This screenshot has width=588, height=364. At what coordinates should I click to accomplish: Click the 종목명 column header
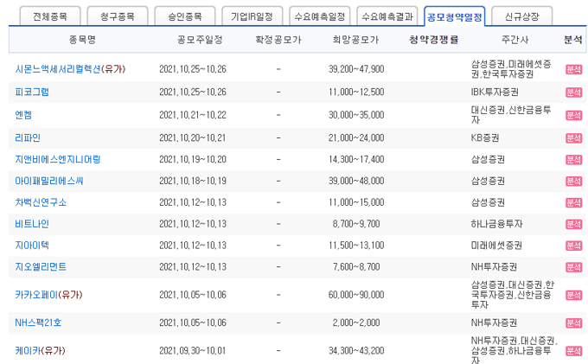coord(82,40)
